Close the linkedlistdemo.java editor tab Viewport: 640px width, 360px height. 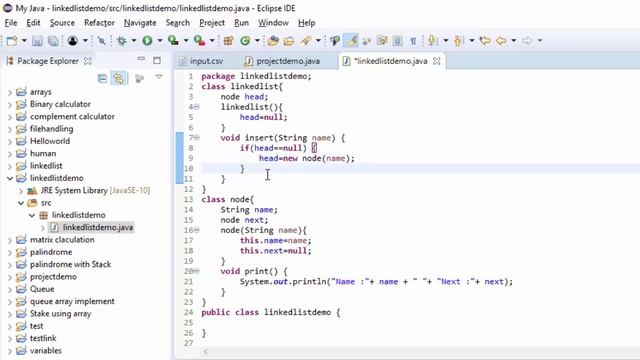coord(437,61)
